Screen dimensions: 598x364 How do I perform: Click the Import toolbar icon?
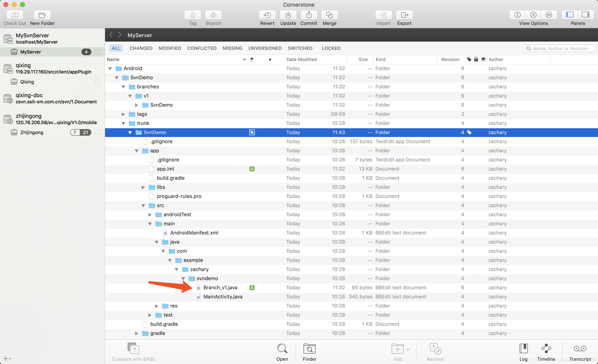tap(384, 15)
